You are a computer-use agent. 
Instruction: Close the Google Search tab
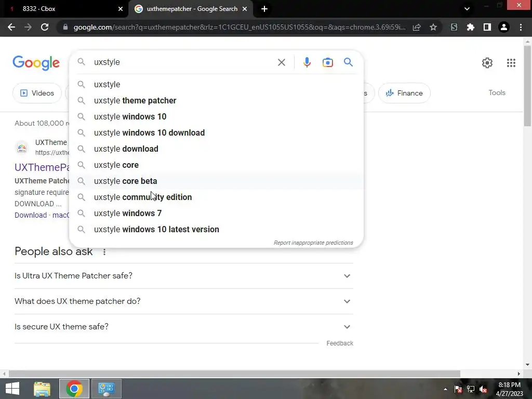click(x=245, y=9)
